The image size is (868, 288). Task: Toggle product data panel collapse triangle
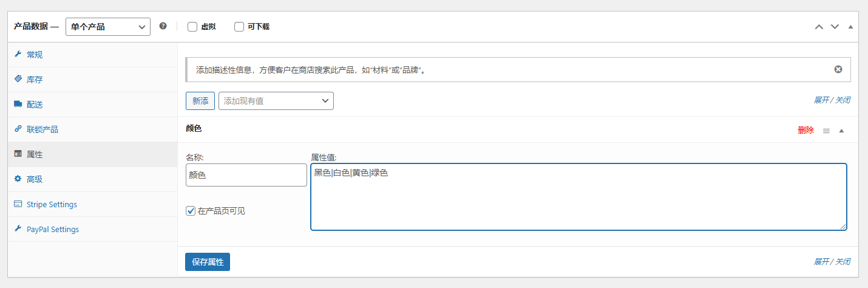pyautogui.click(x=850, y=27)
